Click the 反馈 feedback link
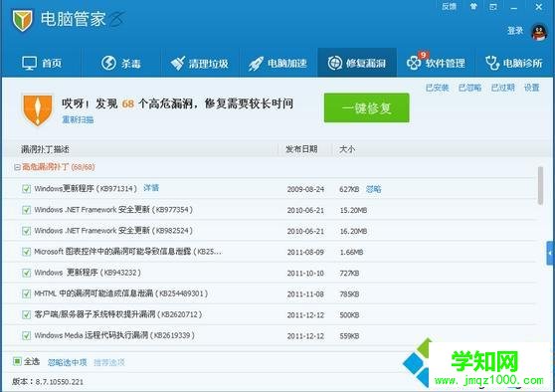The image size is (555, 392). pyautogui.click(x=449, y=6)
